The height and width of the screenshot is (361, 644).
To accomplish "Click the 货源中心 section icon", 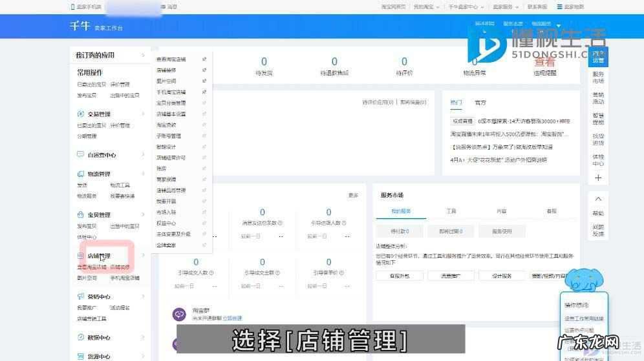I will coord(80,356).
